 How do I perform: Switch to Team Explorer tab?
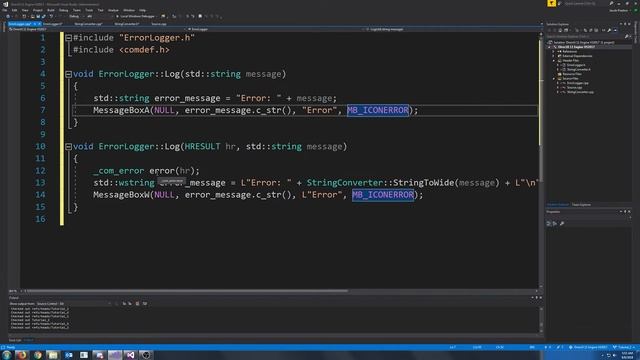581,204
